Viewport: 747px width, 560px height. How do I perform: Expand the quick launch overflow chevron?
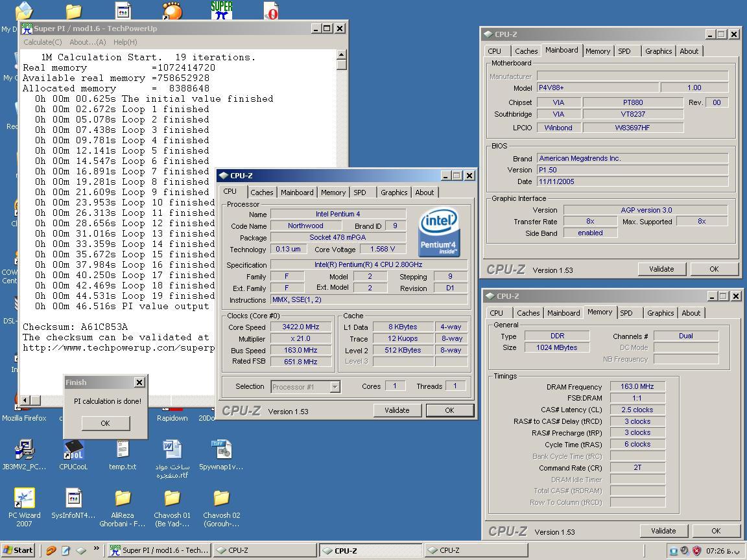coord(96,548)
